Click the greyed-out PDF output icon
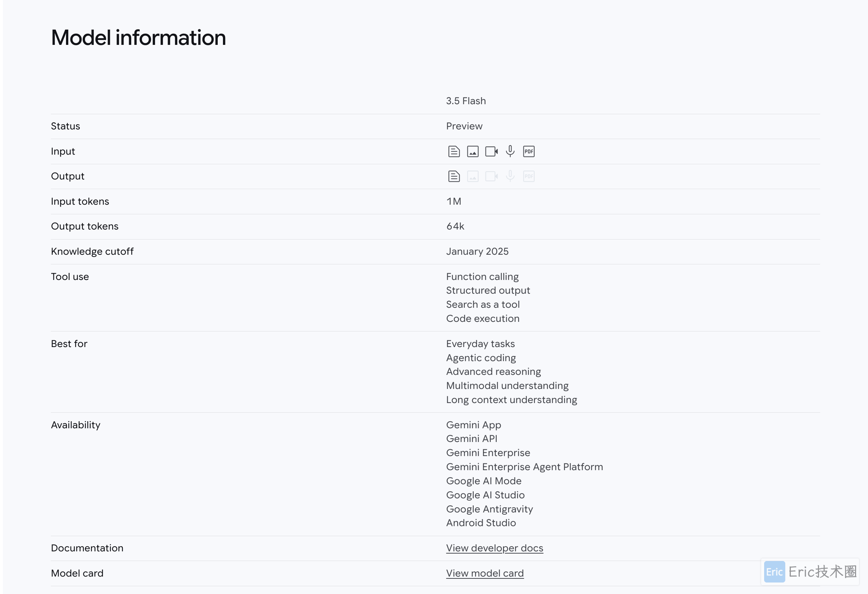The image size is (868, 594). click(529, 176)
